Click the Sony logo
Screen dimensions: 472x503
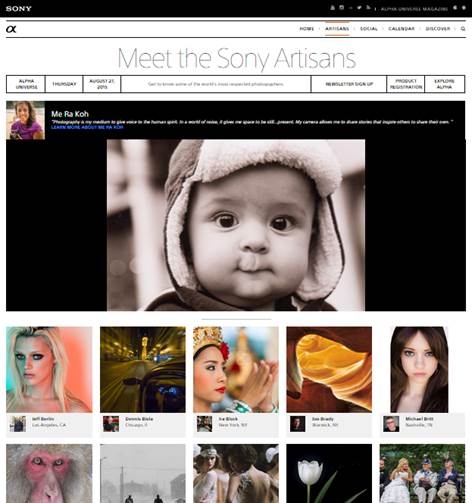(19, 9)
